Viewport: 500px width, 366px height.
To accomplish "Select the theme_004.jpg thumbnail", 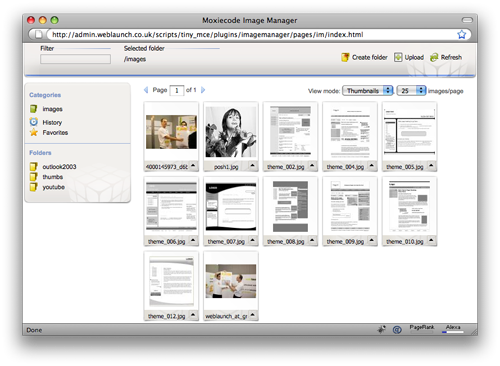I will 350,132.
